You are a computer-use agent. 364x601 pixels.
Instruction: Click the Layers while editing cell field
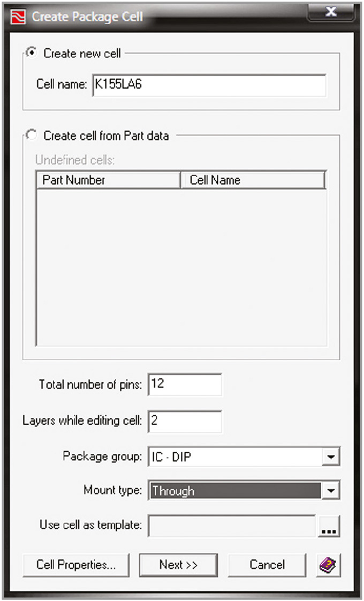[x=184, y=421]
